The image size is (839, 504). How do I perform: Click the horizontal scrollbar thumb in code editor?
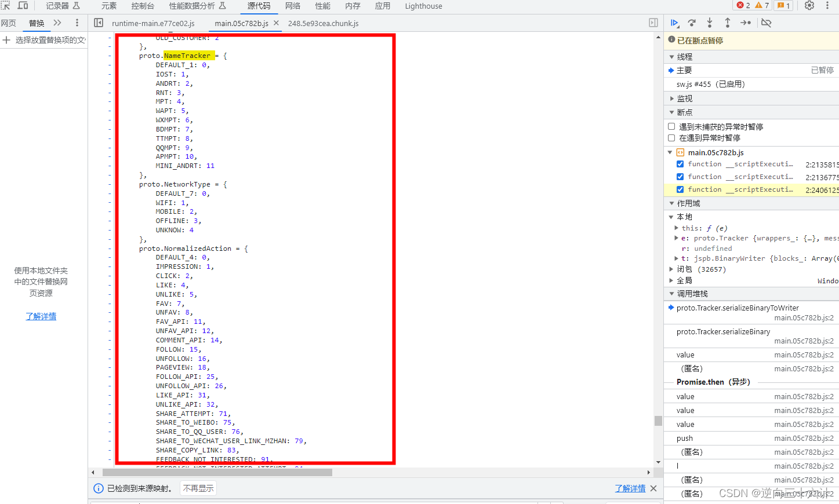pos(217,472)
